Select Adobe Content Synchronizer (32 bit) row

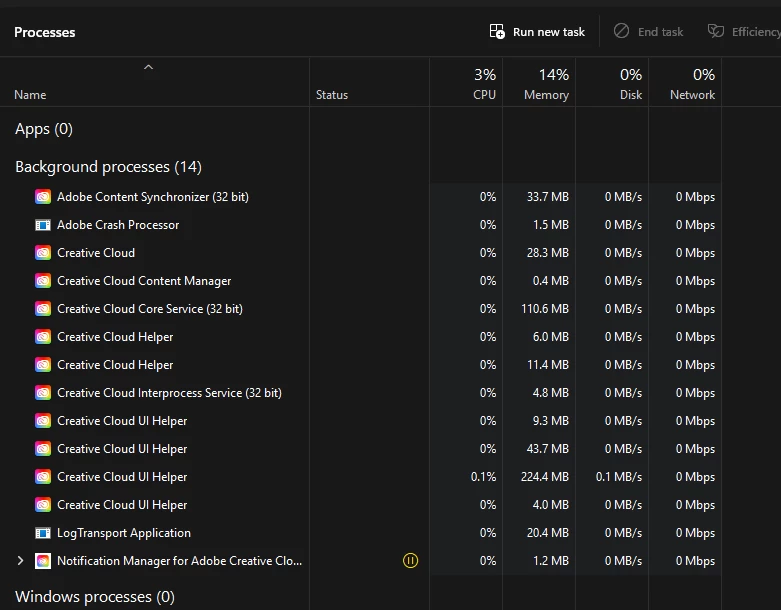[361, 197]
